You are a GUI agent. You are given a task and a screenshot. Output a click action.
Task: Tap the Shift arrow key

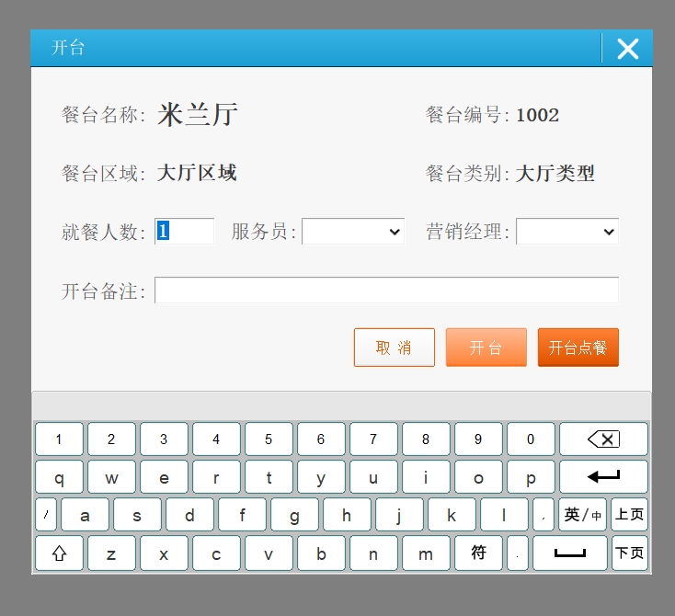(59, 553)
